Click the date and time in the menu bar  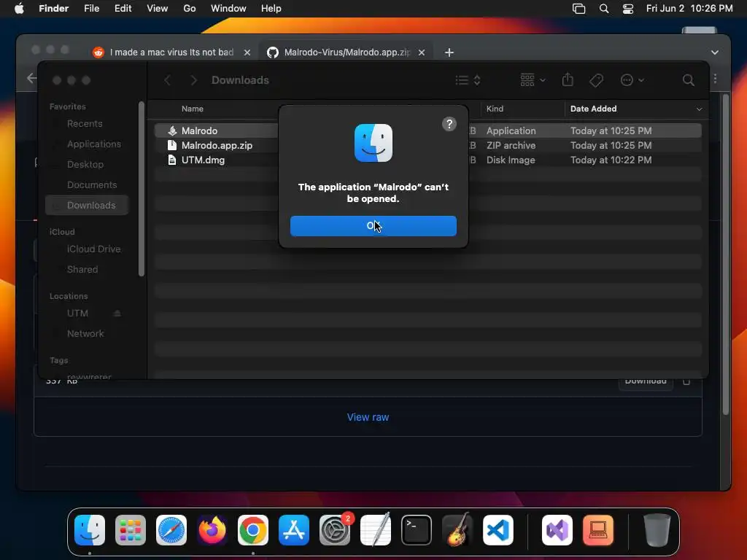tap(689, 9)
